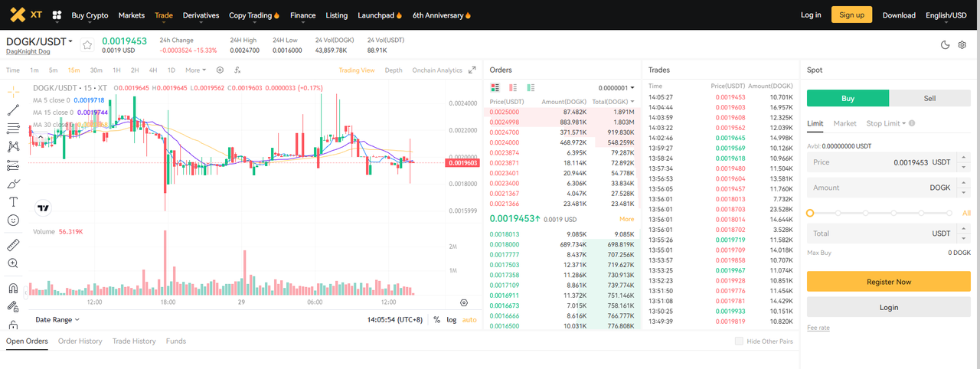Open the Markets menu item

click(x=132, y=15)
